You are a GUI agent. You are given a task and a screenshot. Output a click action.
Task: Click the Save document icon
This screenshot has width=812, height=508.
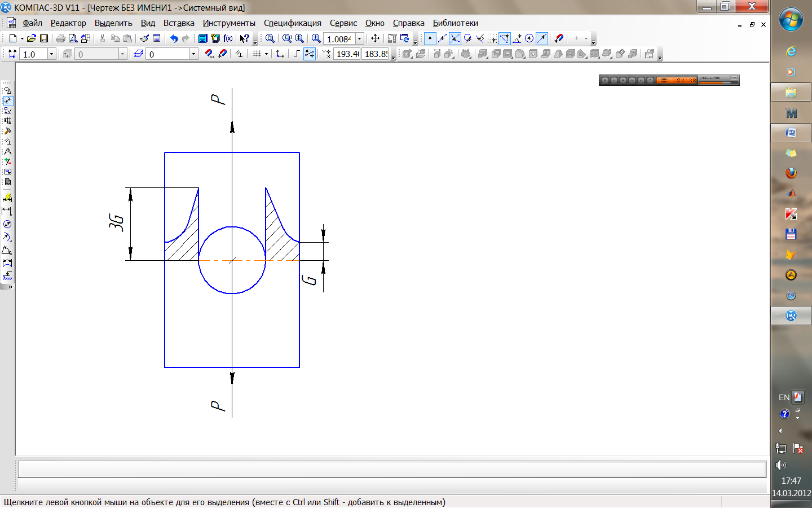44,38
